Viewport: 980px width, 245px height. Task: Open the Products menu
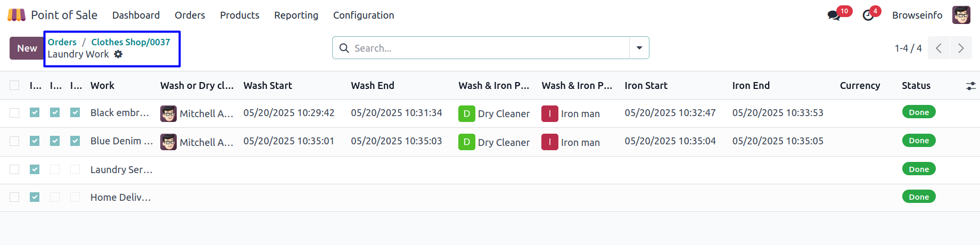pos(240,15)
